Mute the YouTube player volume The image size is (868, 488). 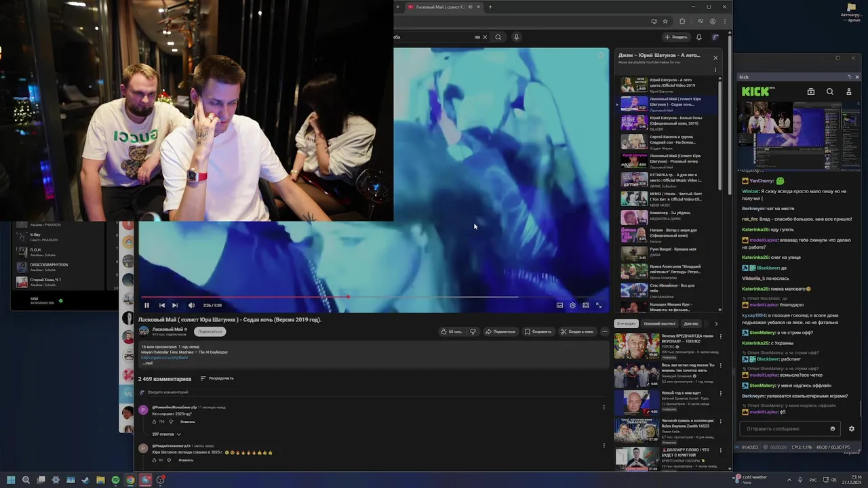click(x=191, y=306)
